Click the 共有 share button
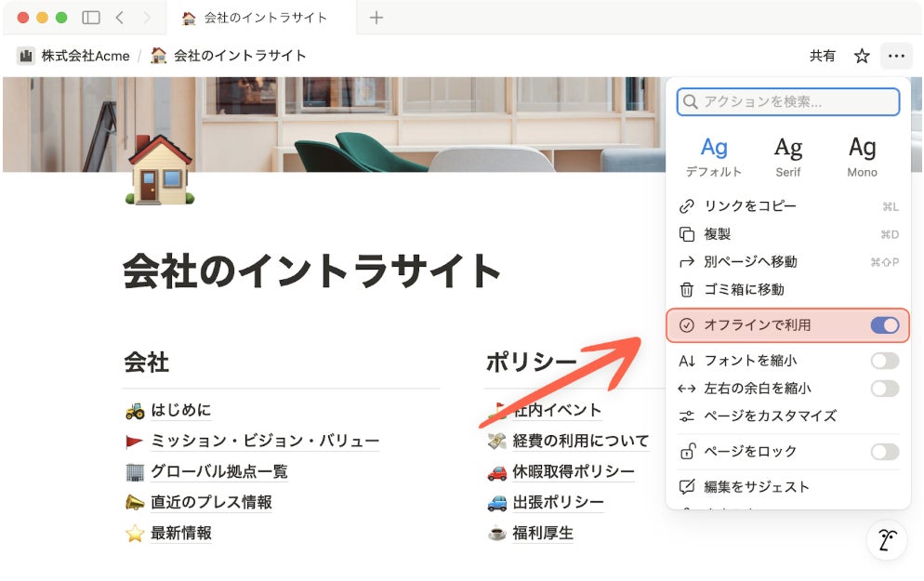 [822, 56]
